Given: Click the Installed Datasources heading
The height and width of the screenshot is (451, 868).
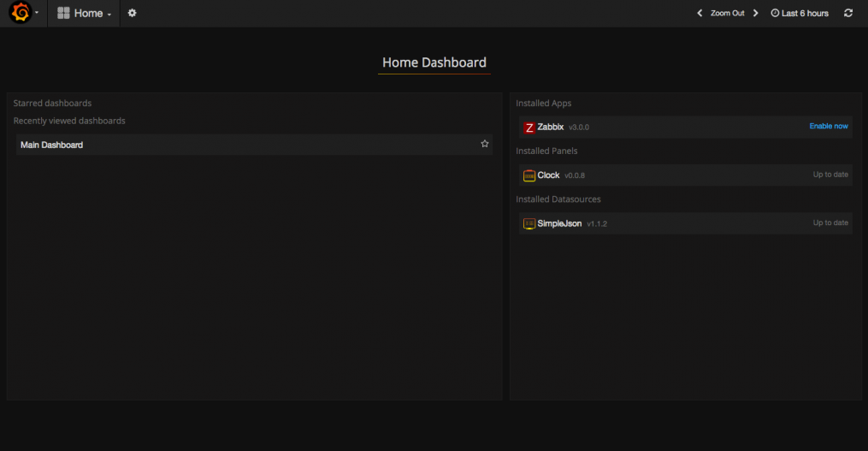Looking at the screenshot, I should click(x=558, y=199).
